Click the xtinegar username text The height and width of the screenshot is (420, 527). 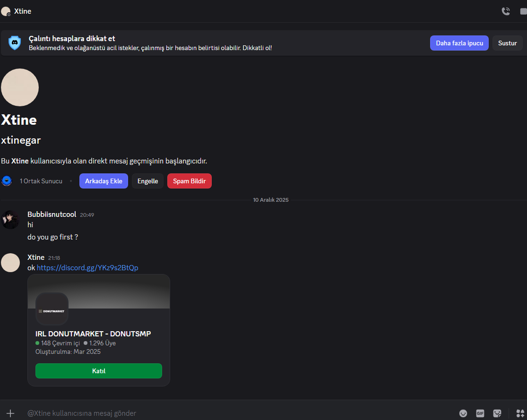21,140
